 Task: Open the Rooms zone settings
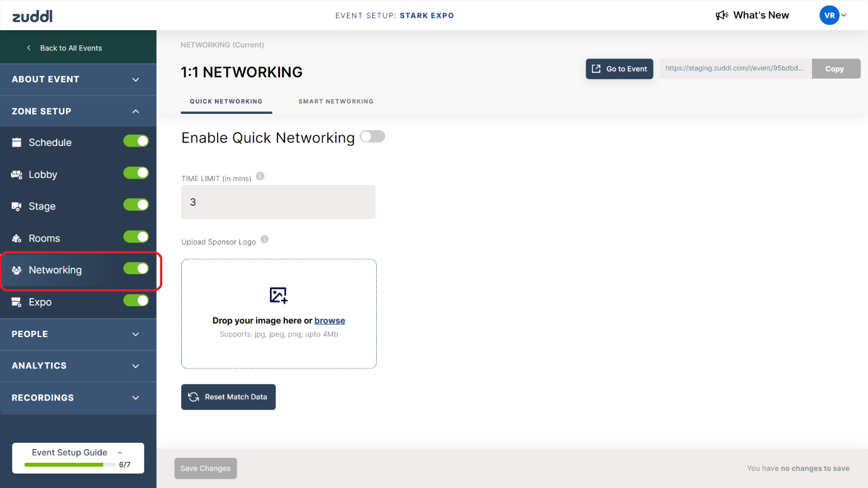[x=45, y=238]
